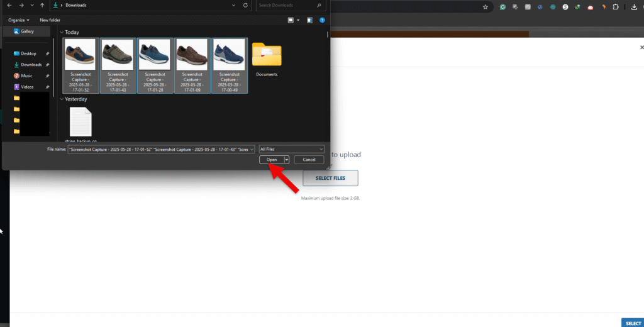Click the Grammarly extension icon
This screenshot has height=327, width=644.
(x=502, y=7)
